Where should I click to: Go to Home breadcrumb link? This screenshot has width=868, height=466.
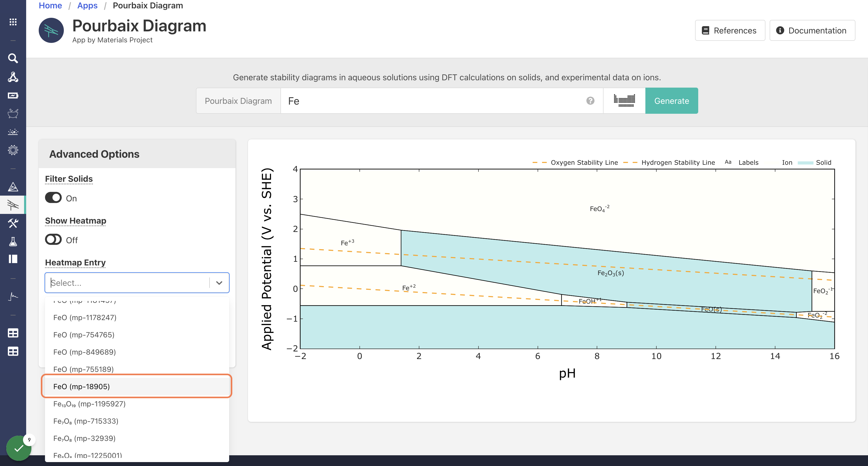pyautogui.click(x=50, y=5)
